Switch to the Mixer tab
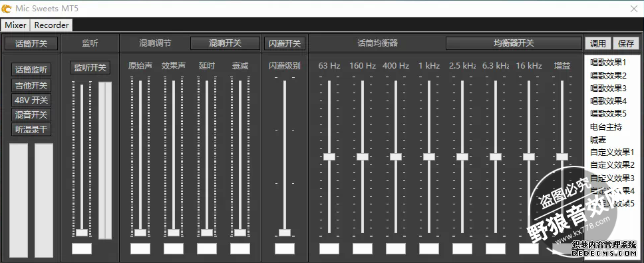The image size is (644, 263). click(x=15, y=25)
